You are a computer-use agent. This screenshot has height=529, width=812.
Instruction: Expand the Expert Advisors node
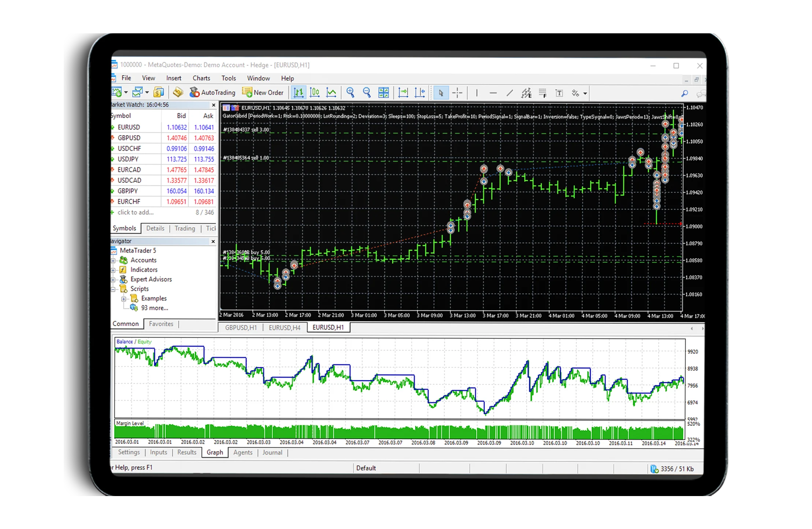coord(114,280)
